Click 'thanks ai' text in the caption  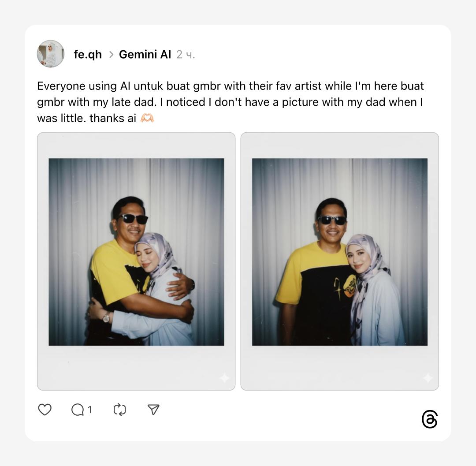pos(113,119)
